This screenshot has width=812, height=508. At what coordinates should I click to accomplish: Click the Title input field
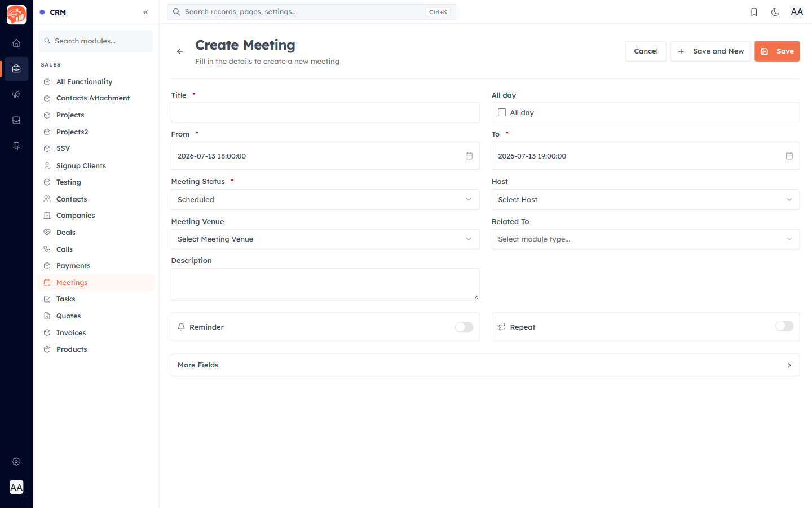coord(325,112)
